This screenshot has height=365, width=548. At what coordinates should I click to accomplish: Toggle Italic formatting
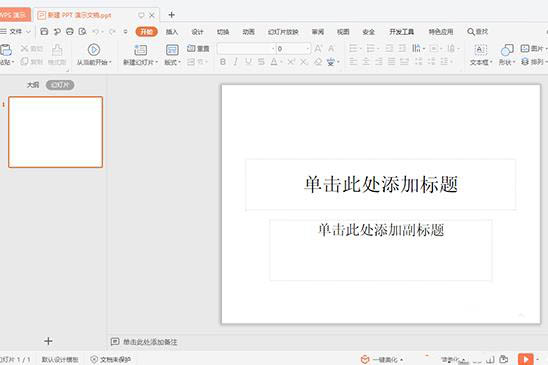(236, 62)
